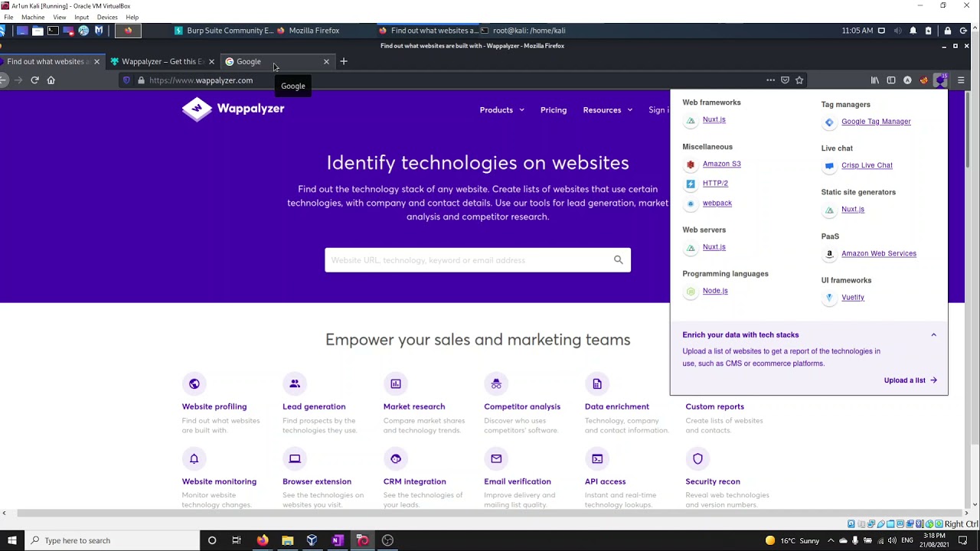
Task: Click the Wappalyzer extension icon in Firefox toolbar
Action: coord(940,80)
